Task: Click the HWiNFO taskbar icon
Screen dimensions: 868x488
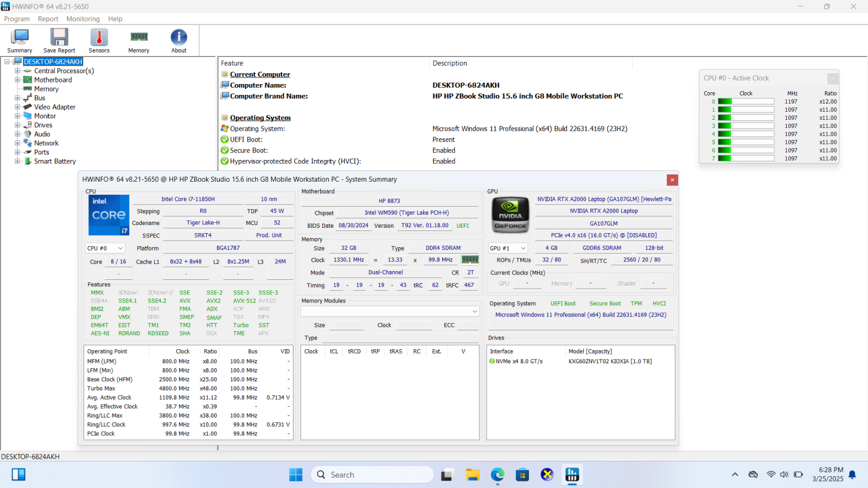Action: (x=572, y=475)
